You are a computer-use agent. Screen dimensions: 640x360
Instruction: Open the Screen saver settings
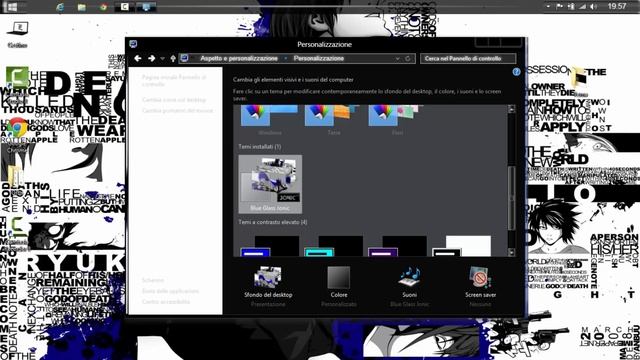pyautogui.click(x=480, y=286)
